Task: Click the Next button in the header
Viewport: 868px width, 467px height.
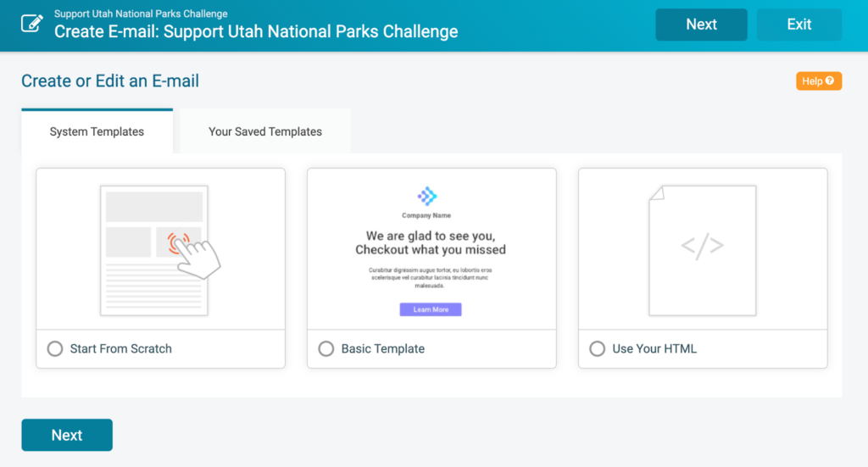Action: click(x=701, y=25)
